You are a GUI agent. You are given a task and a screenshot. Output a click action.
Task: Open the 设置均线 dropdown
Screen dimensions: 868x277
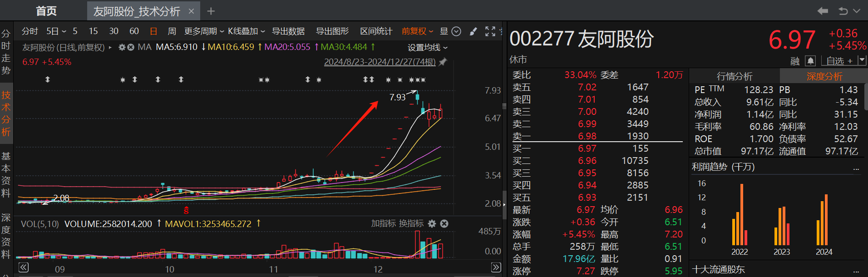coord(427,48)
